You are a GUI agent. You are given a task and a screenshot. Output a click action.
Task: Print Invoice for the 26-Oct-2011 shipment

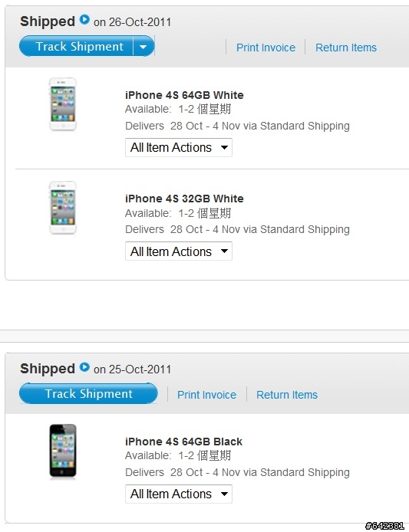click(x=266, y=48)
